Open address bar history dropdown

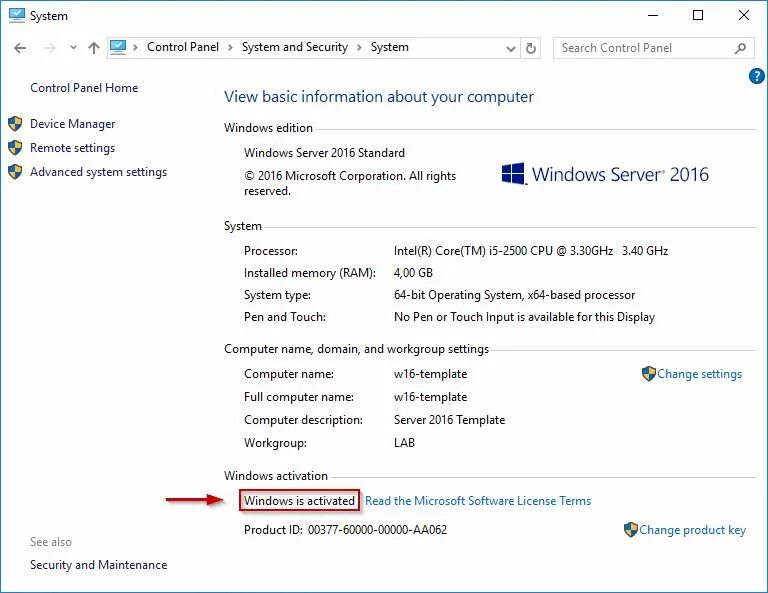coord(511,48)
